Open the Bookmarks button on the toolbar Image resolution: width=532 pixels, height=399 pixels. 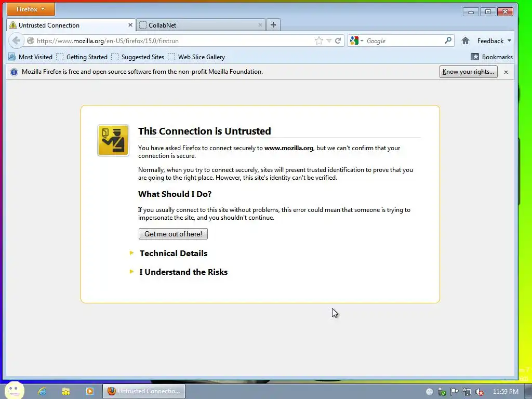click(491, 57)
